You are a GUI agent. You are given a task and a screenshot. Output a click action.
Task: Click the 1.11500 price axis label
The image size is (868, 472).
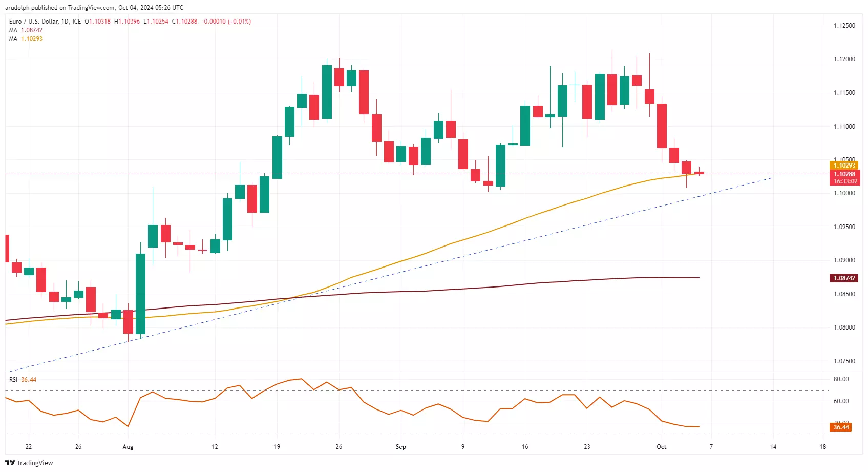[x=844, y=93]
